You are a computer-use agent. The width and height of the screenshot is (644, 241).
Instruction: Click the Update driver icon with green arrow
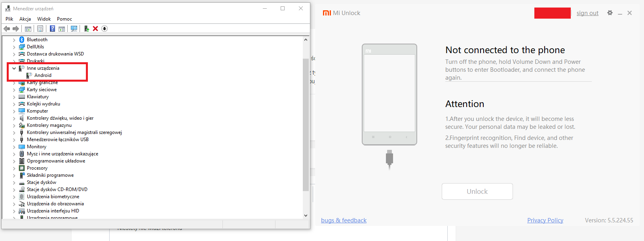tap(86, 29)
